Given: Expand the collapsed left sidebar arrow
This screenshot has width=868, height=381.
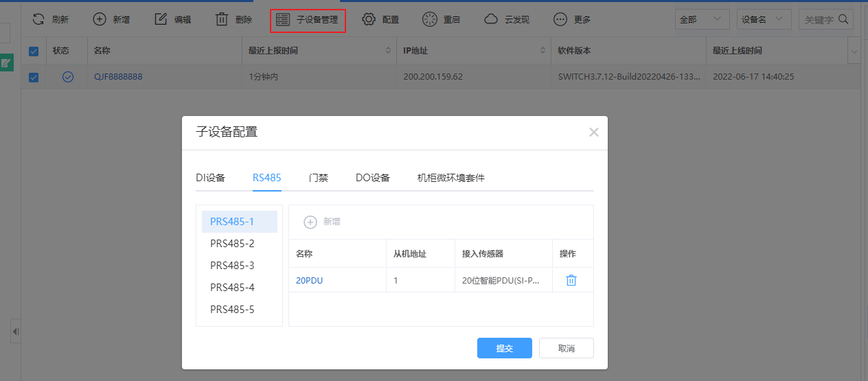Looking at the screenshot, I should 15,332.
